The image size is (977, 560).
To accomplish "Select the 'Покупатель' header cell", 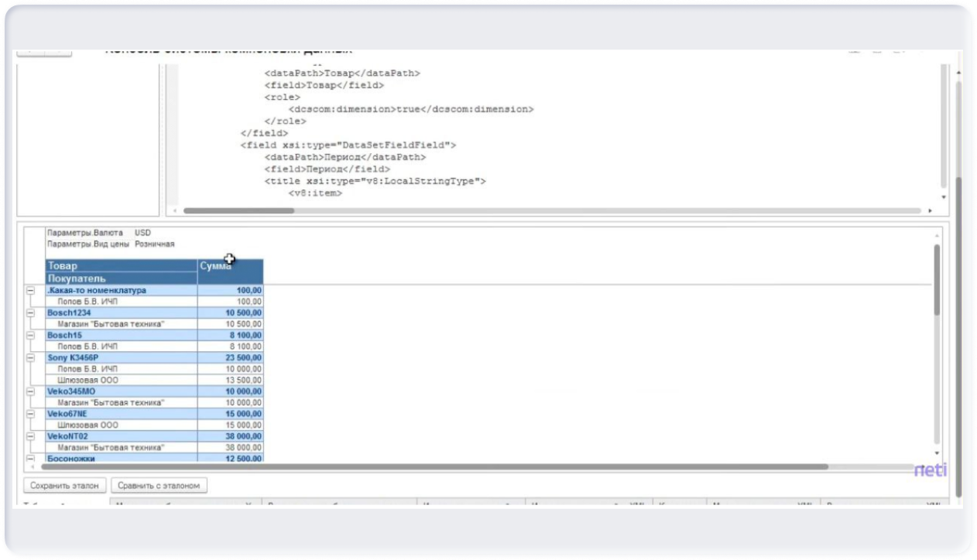I will [x=122, y=278].
